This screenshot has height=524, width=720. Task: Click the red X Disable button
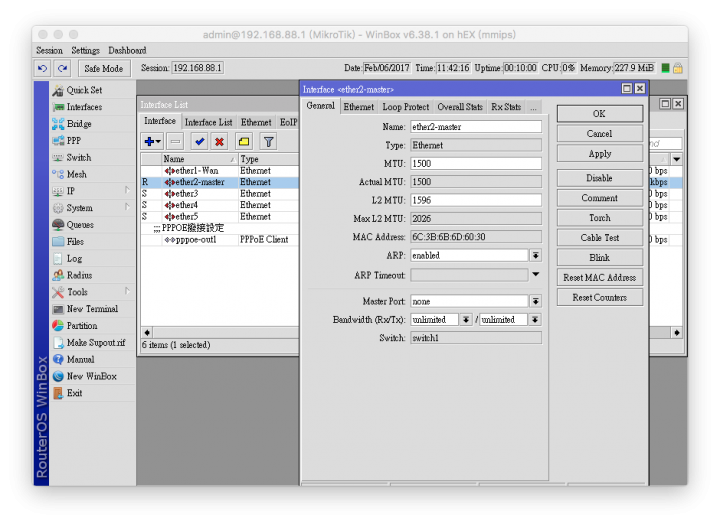(219, 141)
